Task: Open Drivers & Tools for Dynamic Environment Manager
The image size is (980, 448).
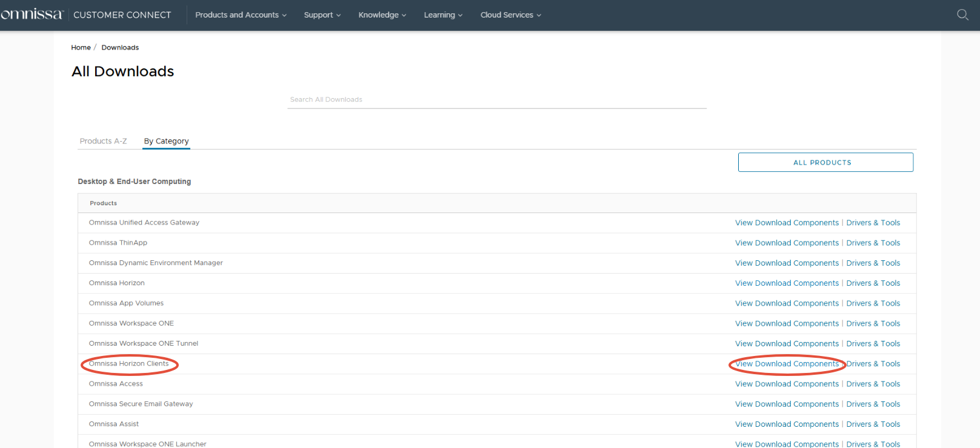Action: [x=873, y=263]
